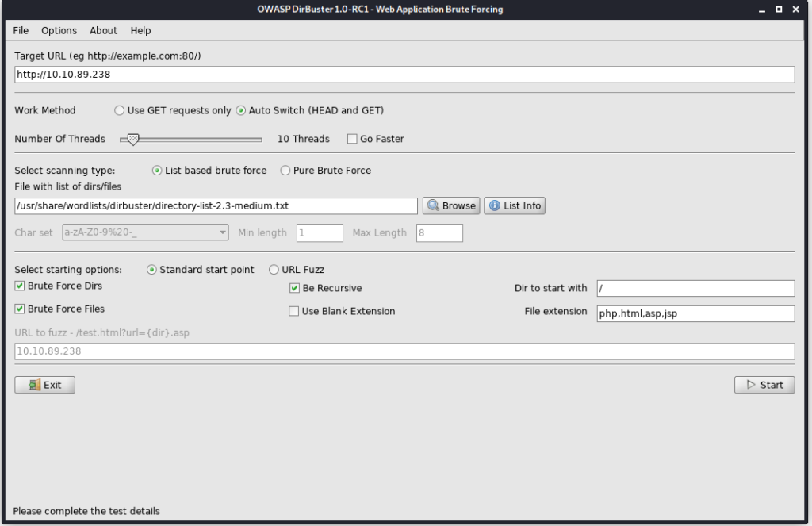Maximize the DirBuster window

pos(779,9)
